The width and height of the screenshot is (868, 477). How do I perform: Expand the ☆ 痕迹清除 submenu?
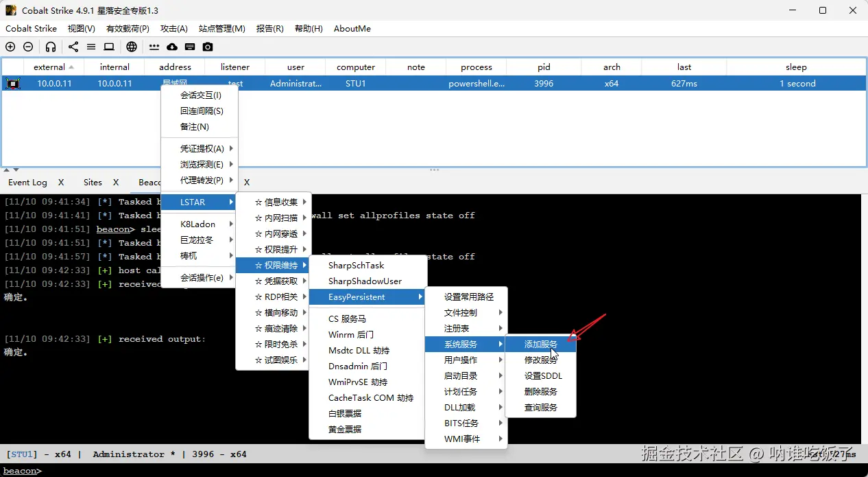coord(274,329)
